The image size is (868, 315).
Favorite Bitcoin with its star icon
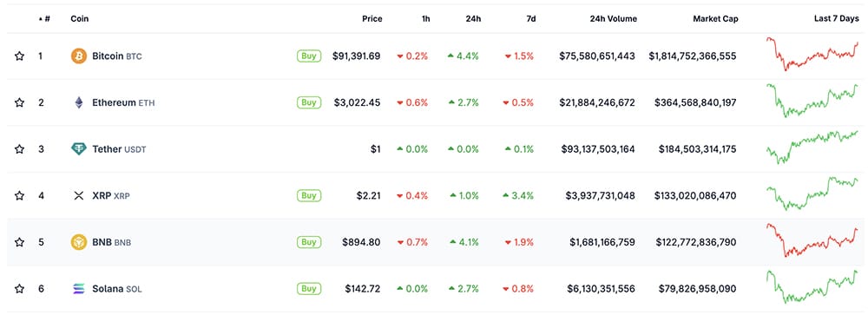click(19, 56)
